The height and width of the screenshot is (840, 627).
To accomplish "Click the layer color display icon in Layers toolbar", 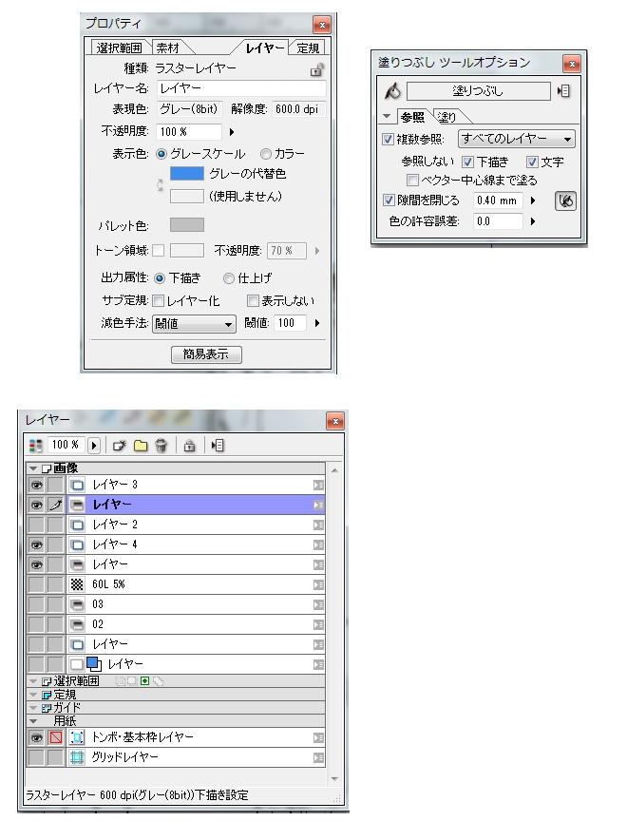I will pos(36,445).
